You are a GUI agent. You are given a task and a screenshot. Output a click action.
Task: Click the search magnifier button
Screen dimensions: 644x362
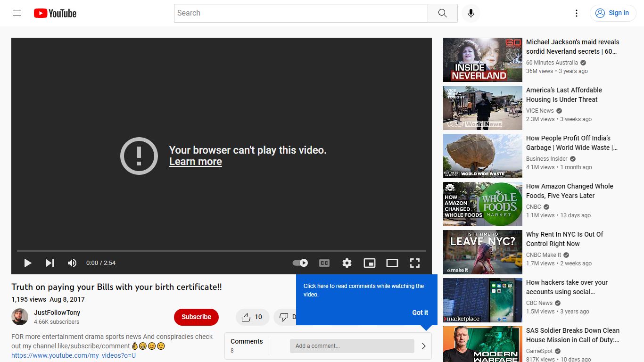[x=442, y=13]
